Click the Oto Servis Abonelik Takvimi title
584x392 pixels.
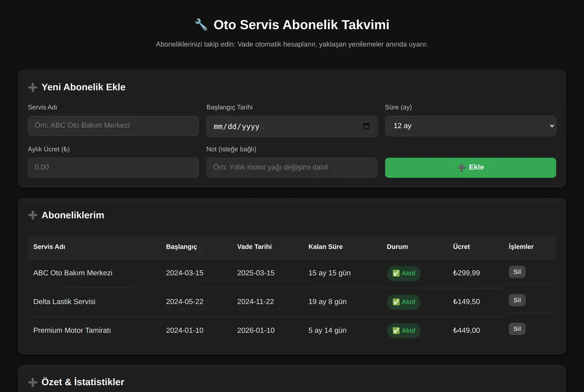301,25
